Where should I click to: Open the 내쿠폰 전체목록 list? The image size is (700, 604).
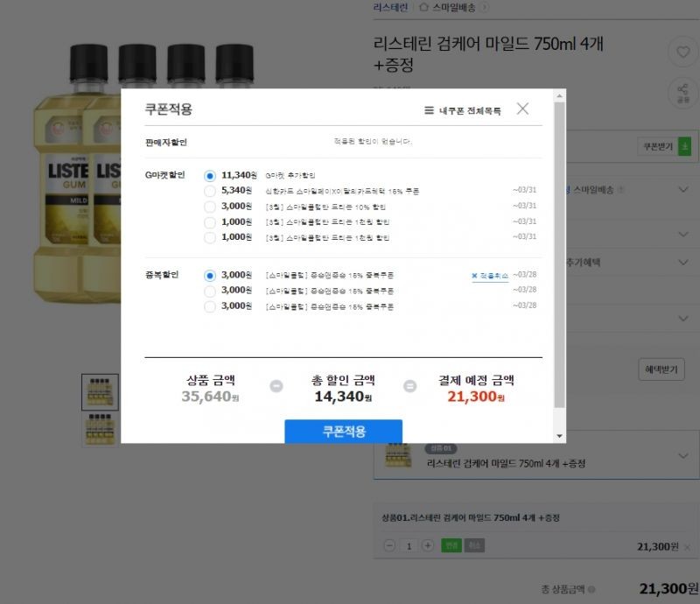tap(463, 110)
